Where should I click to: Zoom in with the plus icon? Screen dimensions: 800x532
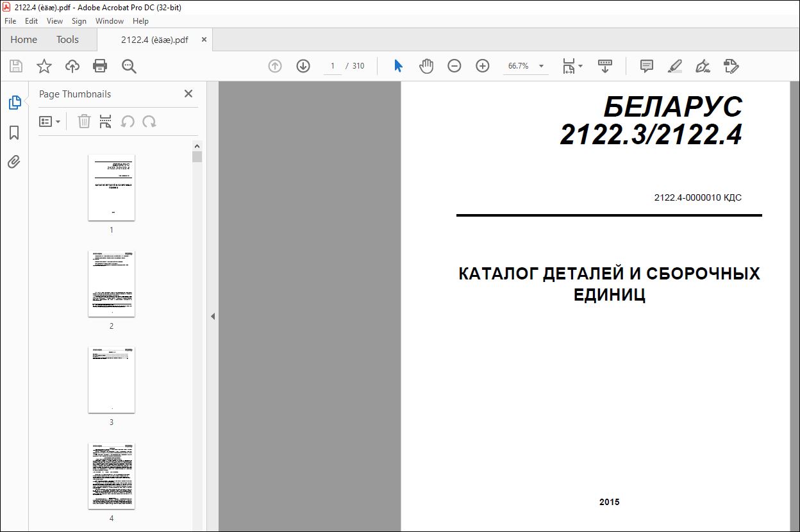(x=483, y=66)
